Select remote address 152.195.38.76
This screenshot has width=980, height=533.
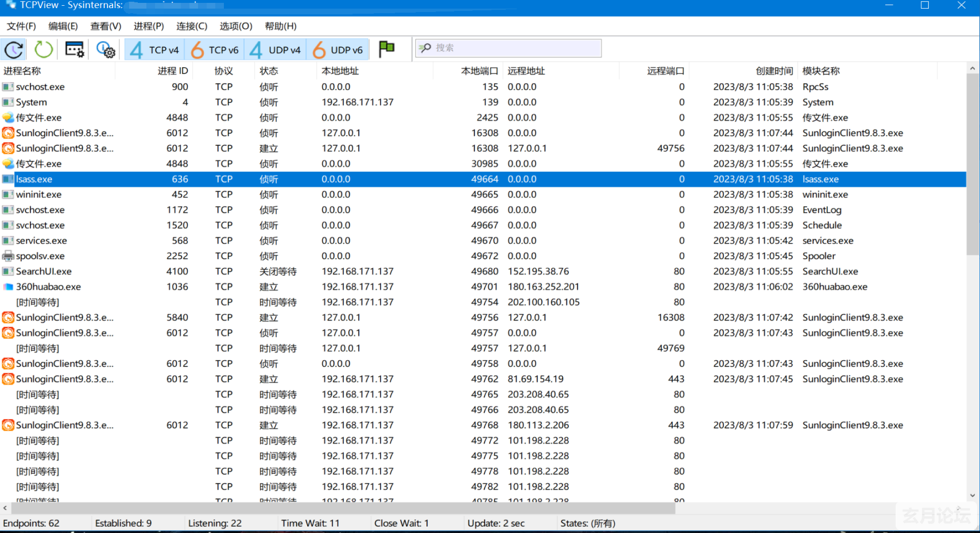(539, 272)
